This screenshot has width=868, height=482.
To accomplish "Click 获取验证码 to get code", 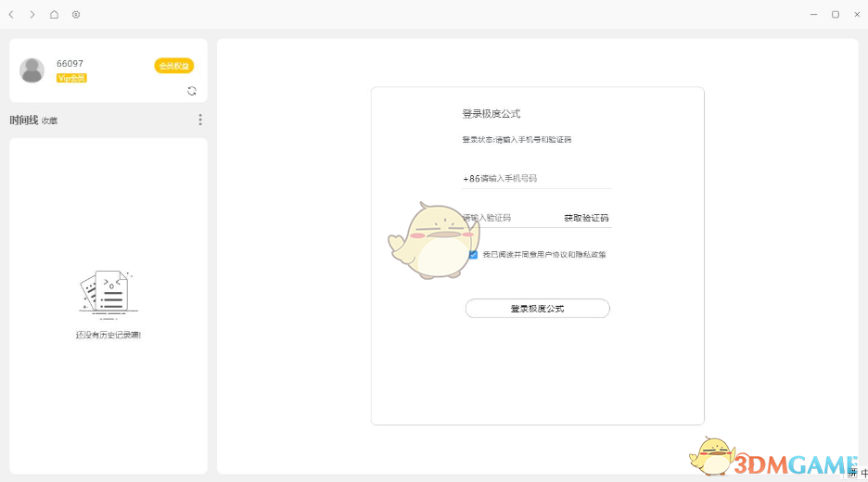I will (586, 218).
